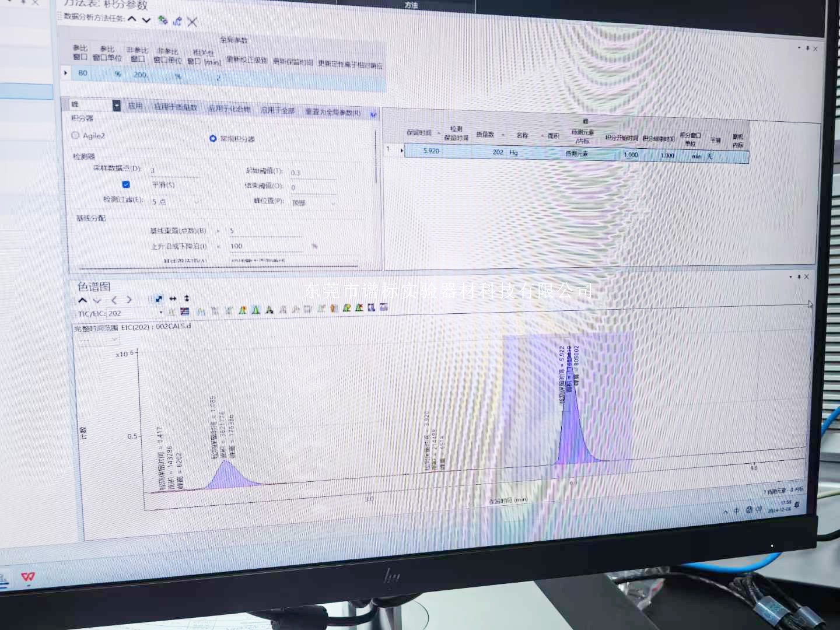Click the vertical double-arrow autoscale Y icon
This screenshot has height=630, width=840.
(x=187, y=299)
